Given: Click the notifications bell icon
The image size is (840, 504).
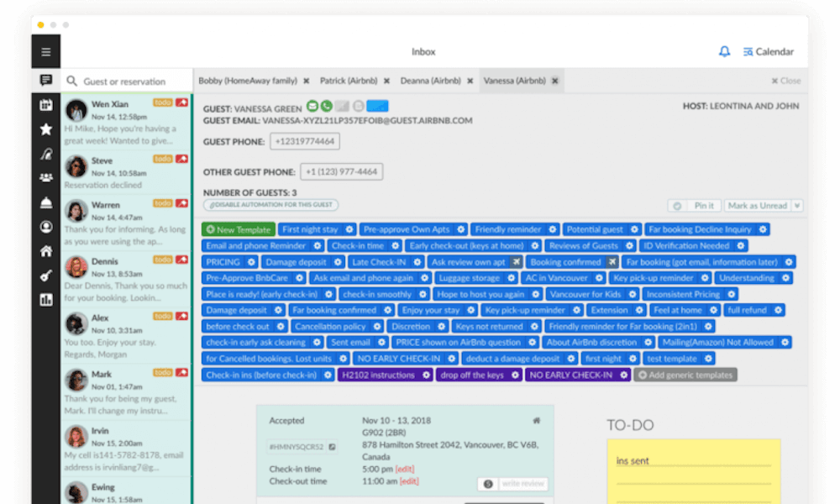Looking at the screenshot, I should point(724,51).
